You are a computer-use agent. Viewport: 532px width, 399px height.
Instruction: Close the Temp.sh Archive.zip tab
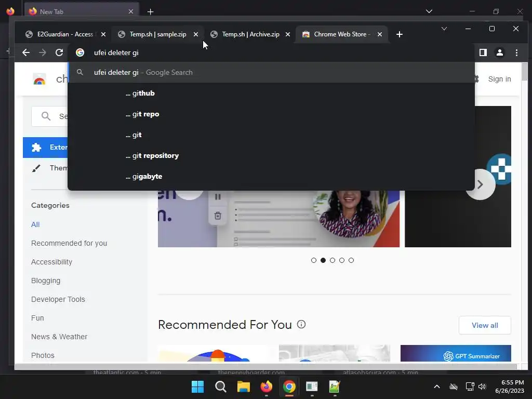click(x=288, y=34)
